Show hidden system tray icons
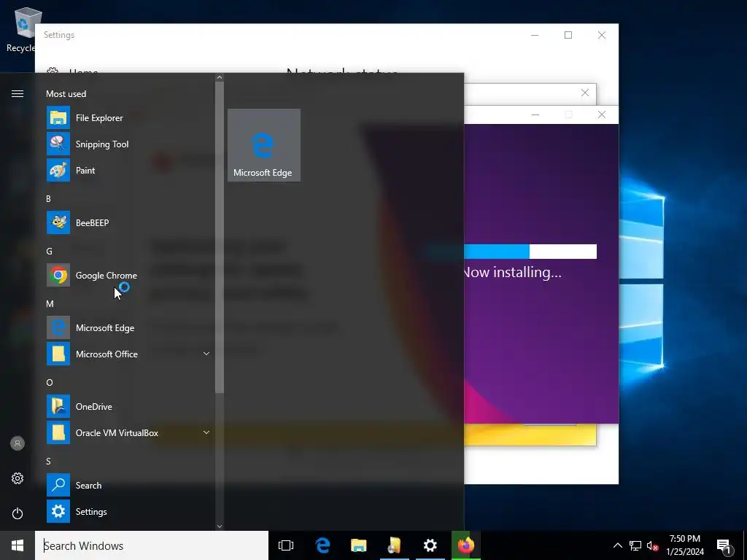The height and width of the screenshot is (560, 747). 617,545
